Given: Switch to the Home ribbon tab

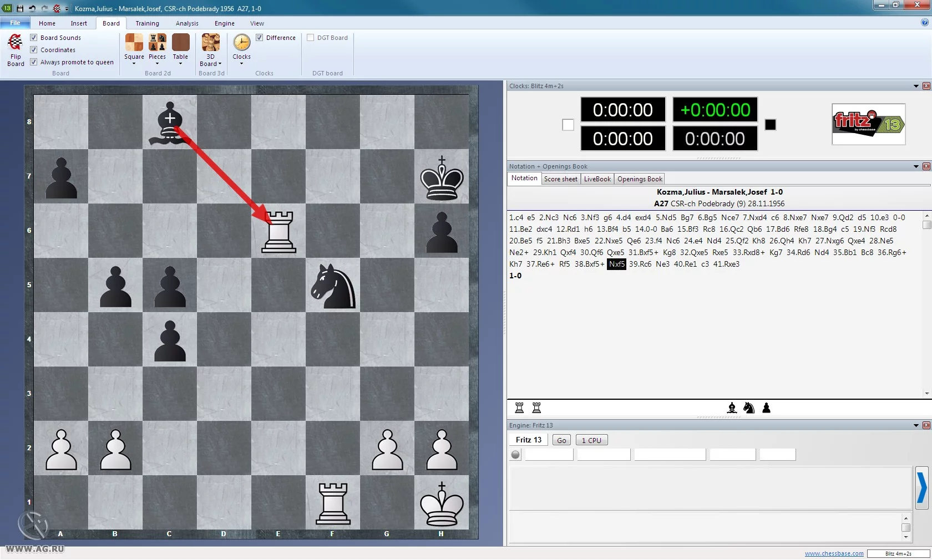Looking at the screenshot, I should [x=47, y=23].
